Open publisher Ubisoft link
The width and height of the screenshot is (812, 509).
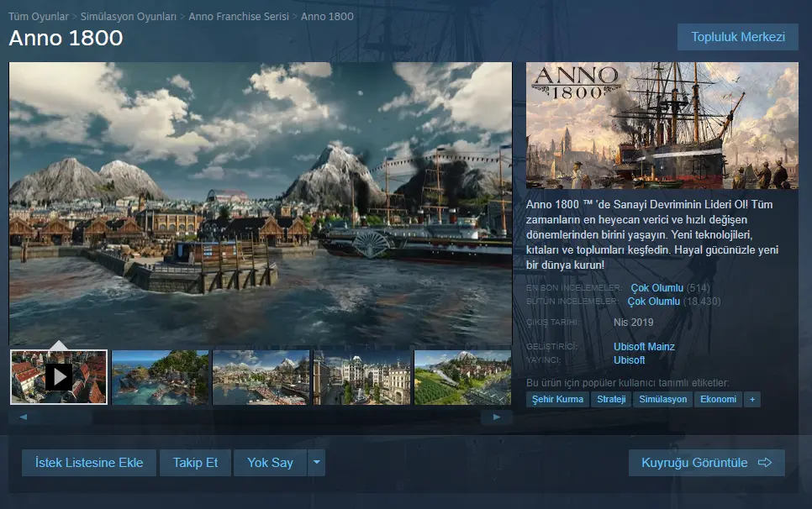(x=630, y=360)
